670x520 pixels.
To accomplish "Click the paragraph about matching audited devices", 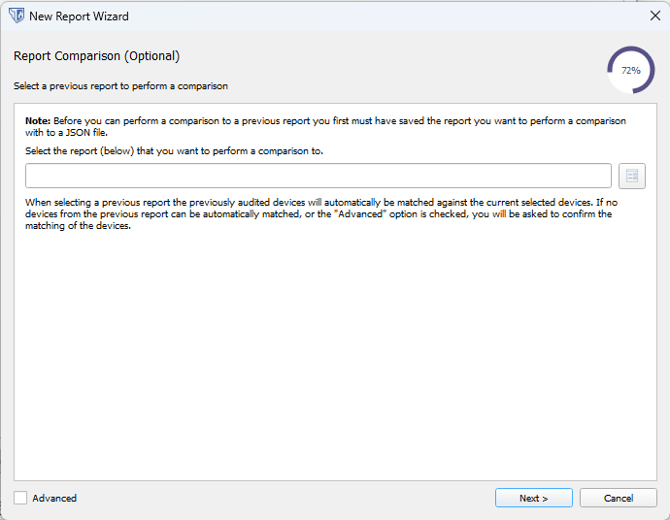I will (x=320, y=213).
